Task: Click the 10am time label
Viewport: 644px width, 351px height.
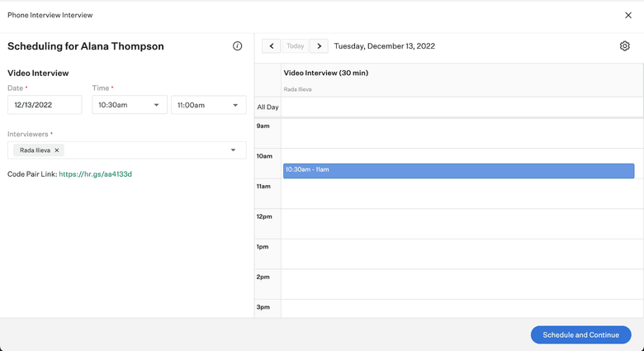Action: 264,156
